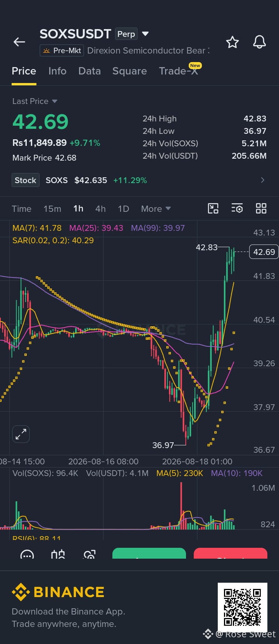Open chart indicator settings icon
Screen dimensions: 279x644
click(237, 208)
